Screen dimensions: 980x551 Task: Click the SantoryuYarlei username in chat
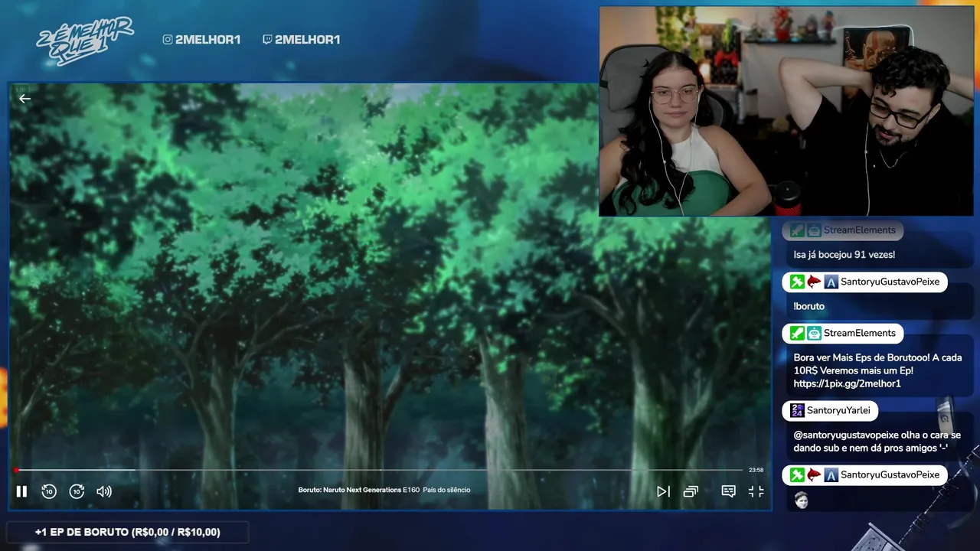coord(838,410)
